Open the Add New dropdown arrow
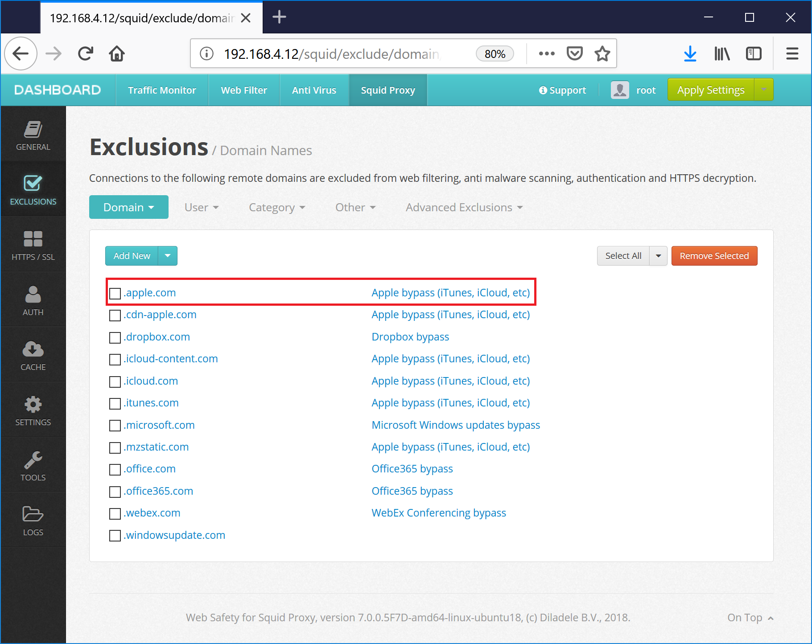The image size is (812, 644). pyautogui.click(x=168, y=256)
